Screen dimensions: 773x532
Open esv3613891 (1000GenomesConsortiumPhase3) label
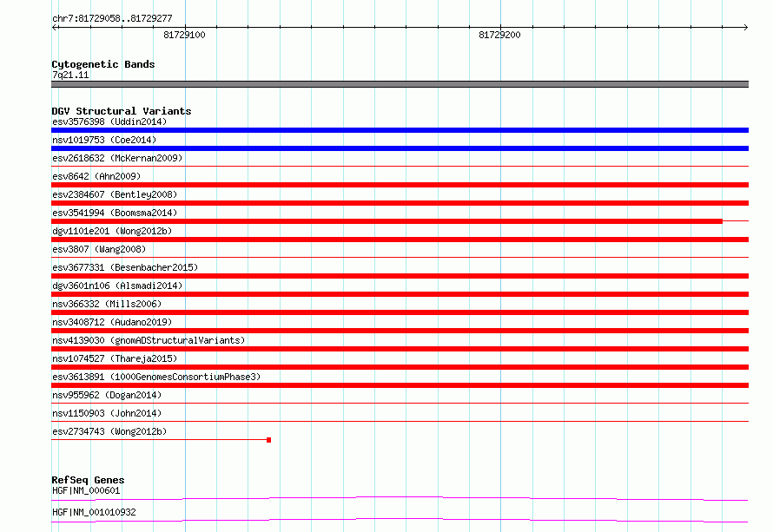pyautogui.click(x=156, y=377)
